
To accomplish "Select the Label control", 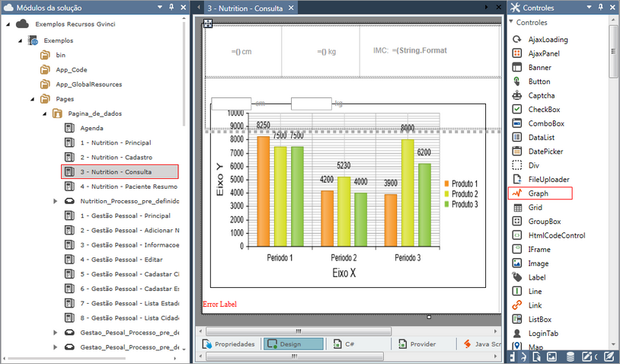I will [x=529, y=277].
